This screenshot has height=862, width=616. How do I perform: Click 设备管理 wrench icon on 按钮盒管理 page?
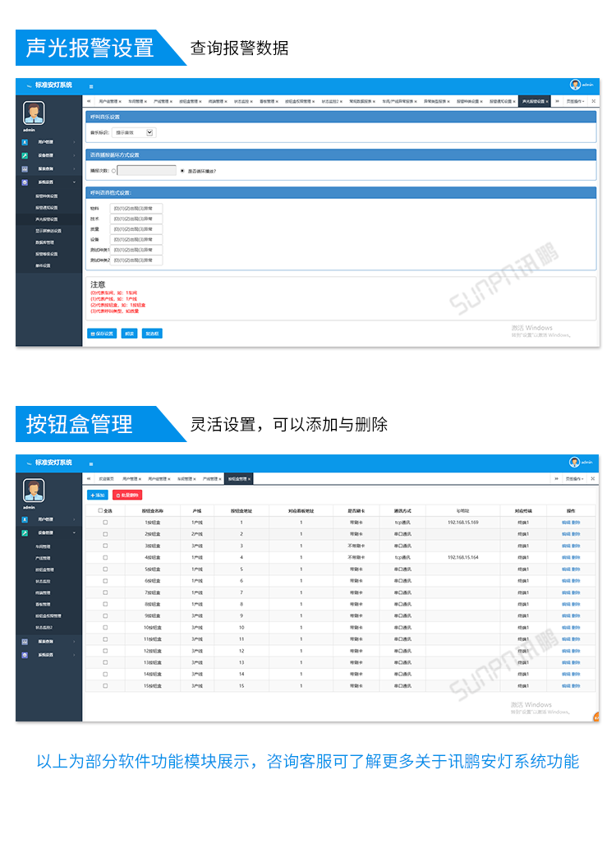tap(25, 532)
